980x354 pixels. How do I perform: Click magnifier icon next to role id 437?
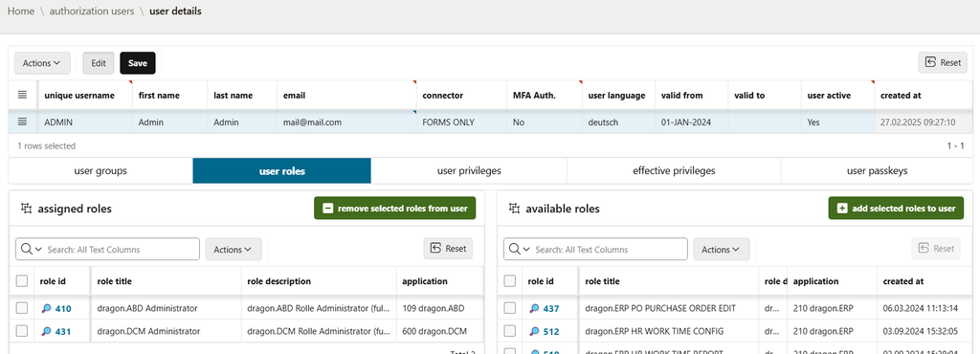tap(534, 308)
